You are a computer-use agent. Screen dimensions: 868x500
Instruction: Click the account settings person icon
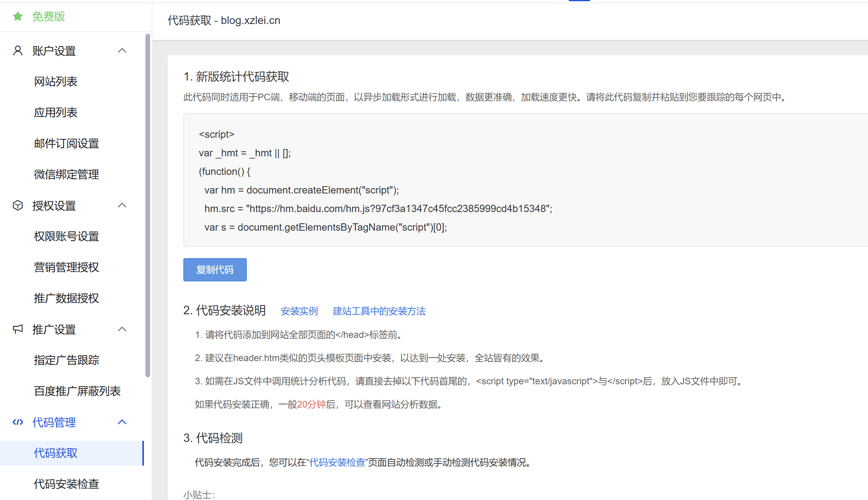(x=18, y=51)
